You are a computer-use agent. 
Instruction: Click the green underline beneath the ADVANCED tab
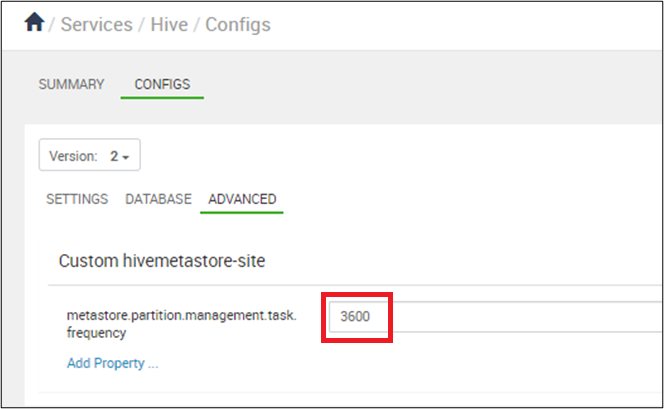[x=242, y=212]
